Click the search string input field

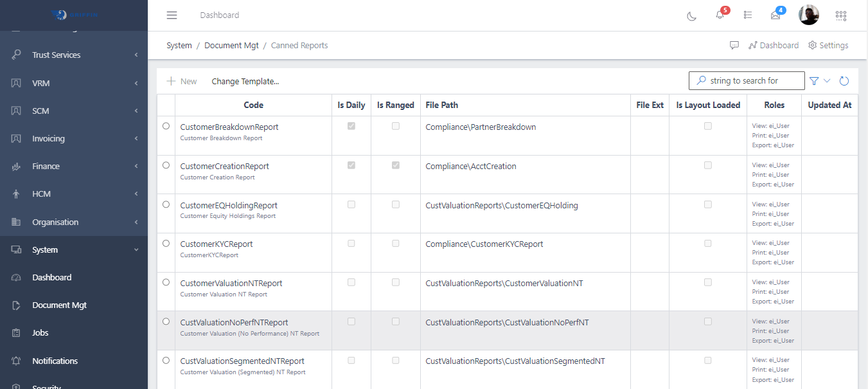[753, 81]
